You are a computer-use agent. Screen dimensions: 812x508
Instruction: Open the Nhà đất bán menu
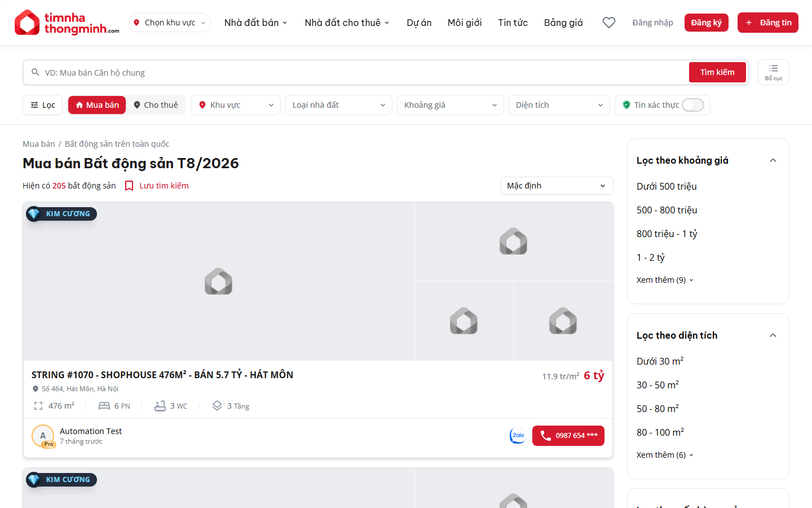point(256,23)
